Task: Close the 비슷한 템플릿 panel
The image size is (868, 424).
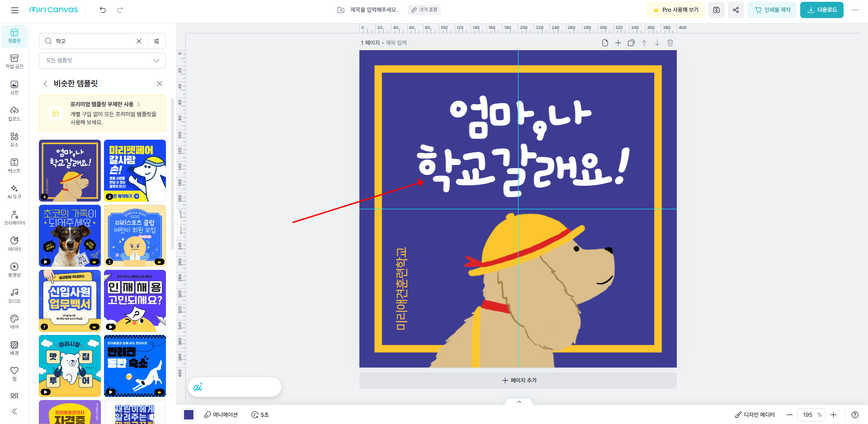Action: click(160, 84)
